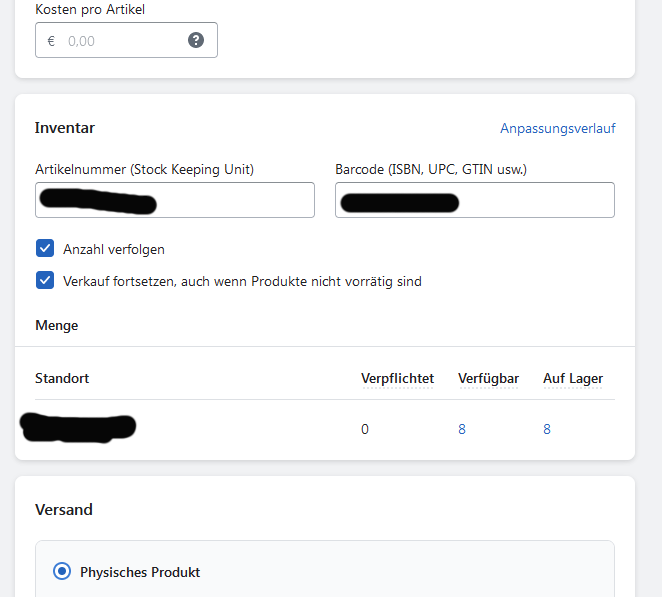The width and height of the screenshot is (662, 597).
Task: Open the Verfügbar quantity 8 link
Action: pos(462,429)
